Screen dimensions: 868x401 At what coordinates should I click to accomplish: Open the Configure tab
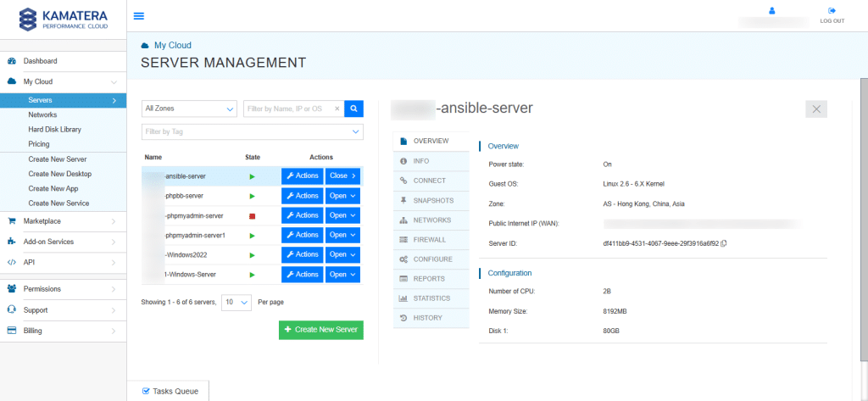pos(431,259)
